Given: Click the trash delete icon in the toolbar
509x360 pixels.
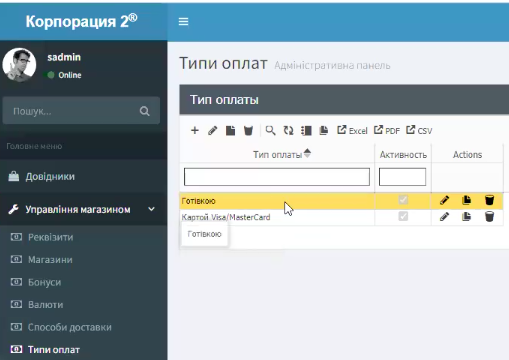Looking at the screenshot, I should tap(248, 130).
